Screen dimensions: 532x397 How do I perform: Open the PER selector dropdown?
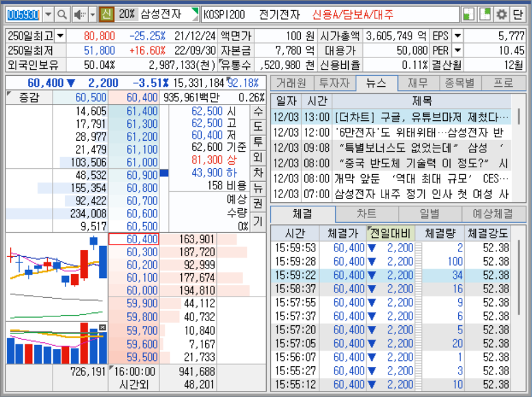457,51
